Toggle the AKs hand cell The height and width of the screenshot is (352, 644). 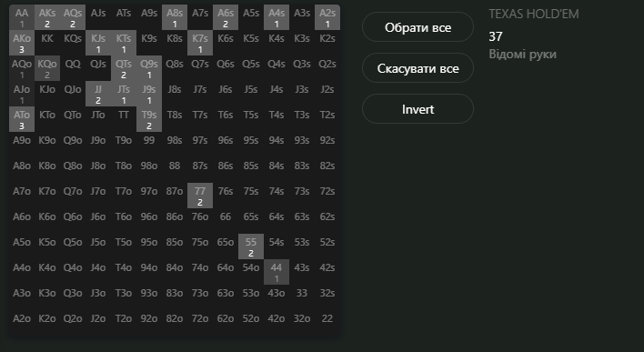coord(47,17)
